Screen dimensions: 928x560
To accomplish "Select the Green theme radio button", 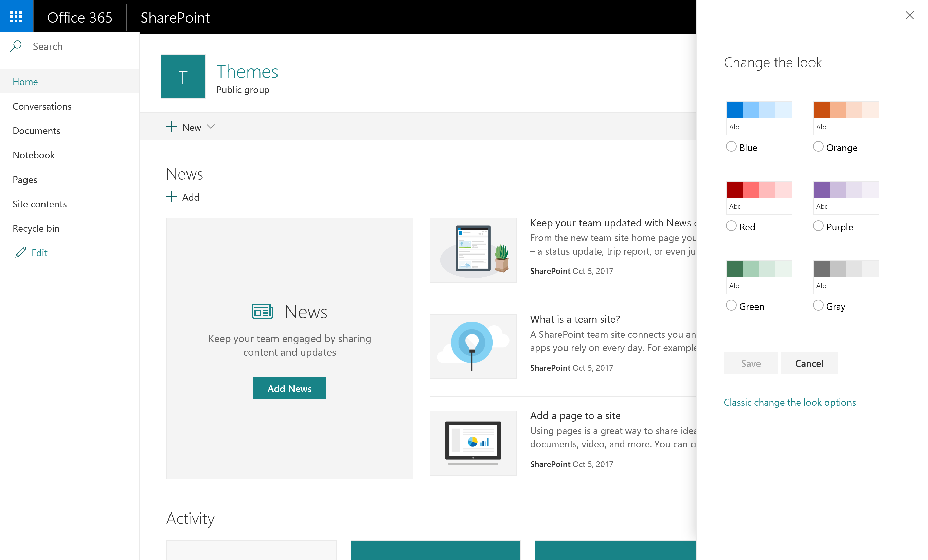I will [731, 305].
